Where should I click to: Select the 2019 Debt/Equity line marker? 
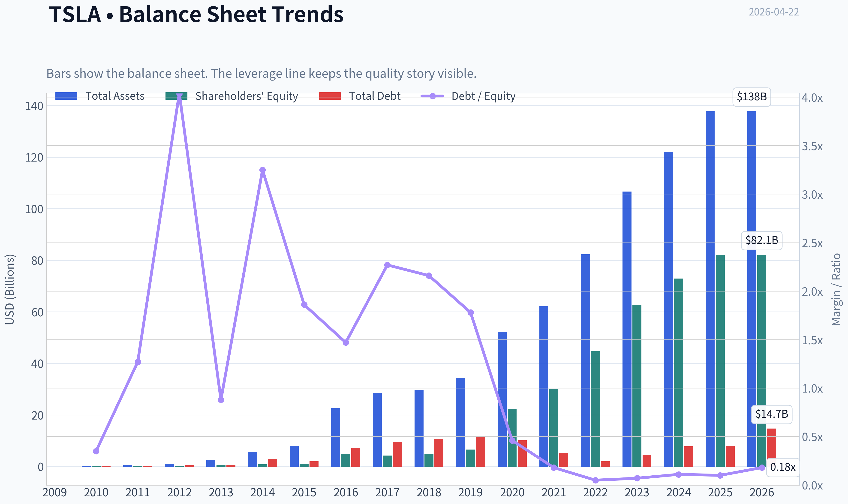471,312
